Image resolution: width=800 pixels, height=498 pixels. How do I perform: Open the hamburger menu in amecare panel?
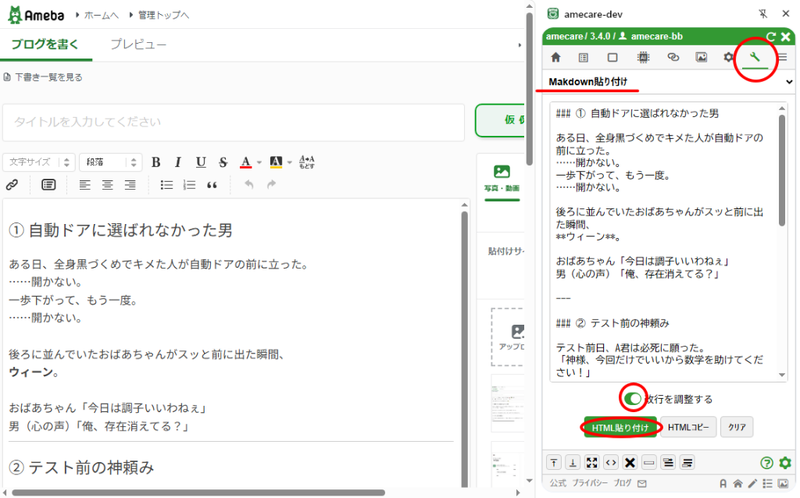783,58
